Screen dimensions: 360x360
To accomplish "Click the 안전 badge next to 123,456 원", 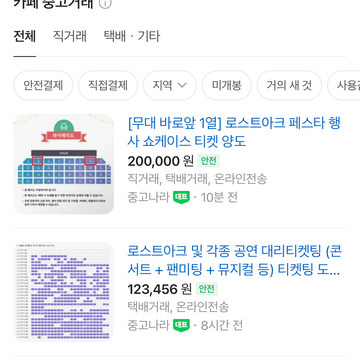I will pos(206,289).
